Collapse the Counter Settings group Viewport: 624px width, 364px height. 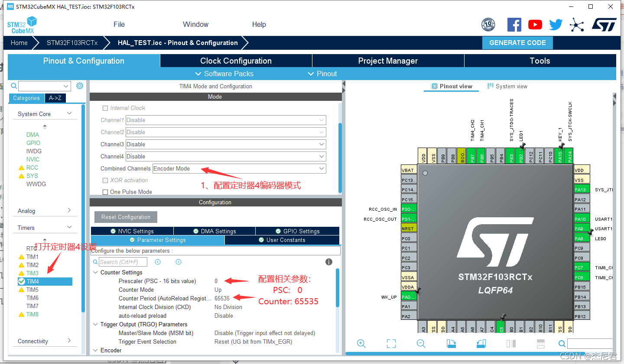tap(95, 272)
